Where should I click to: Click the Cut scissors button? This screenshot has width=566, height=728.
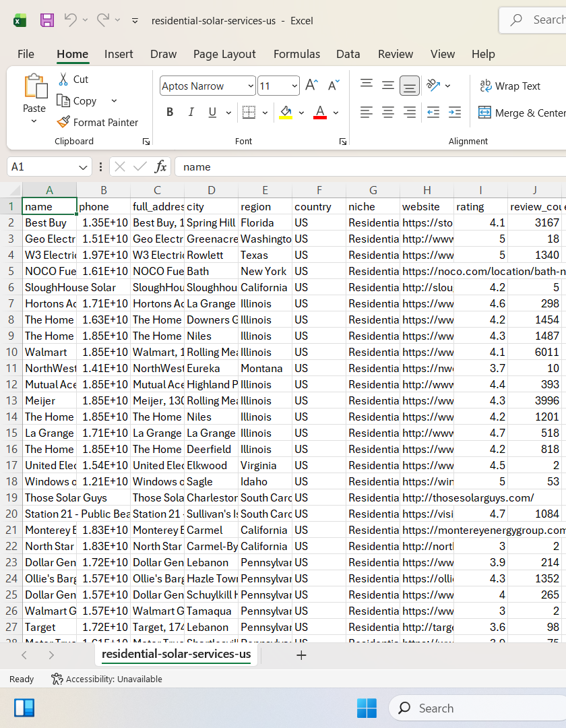pos(73,80)
